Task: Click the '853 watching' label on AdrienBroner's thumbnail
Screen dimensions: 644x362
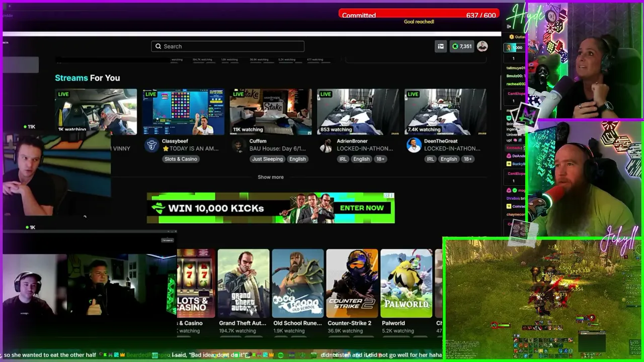Action: click(x=336, y=129)
